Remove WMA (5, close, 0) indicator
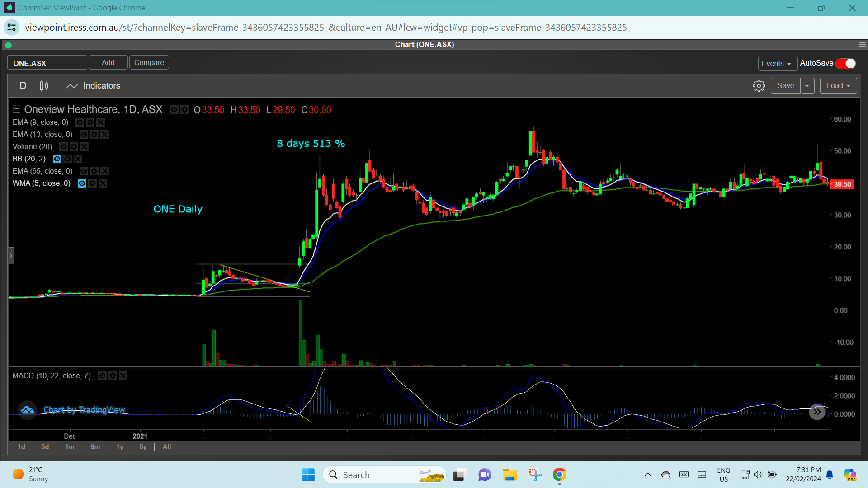 [x=103, y=183]
